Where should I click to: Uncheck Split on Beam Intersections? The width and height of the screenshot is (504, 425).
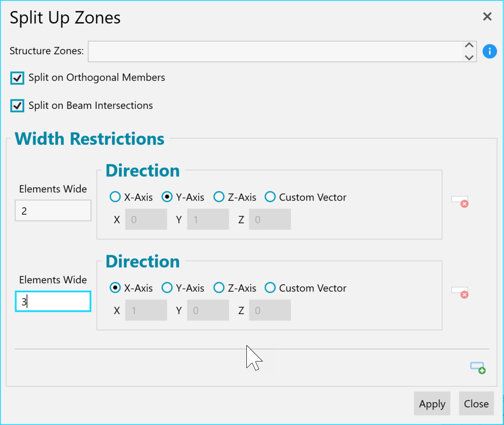coord(17,106)
